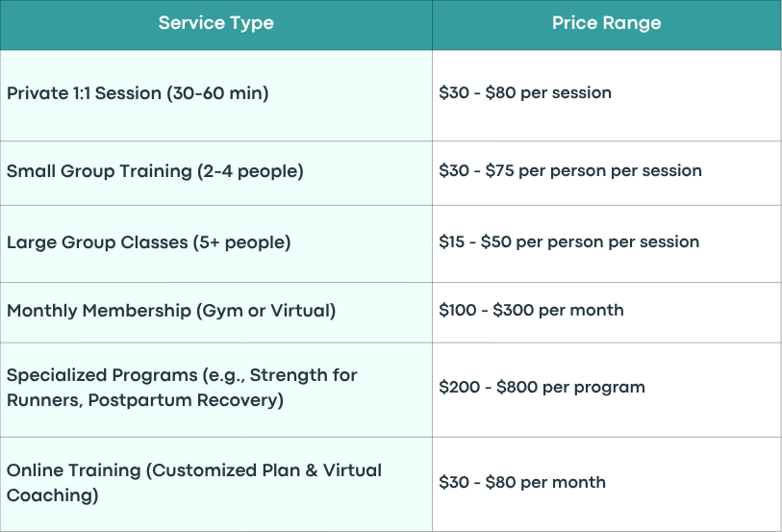Click 'Customized Plan & Virtual' text
This screenshot has width=782, height=532.
pyautogui.click(x=266, y=470)
